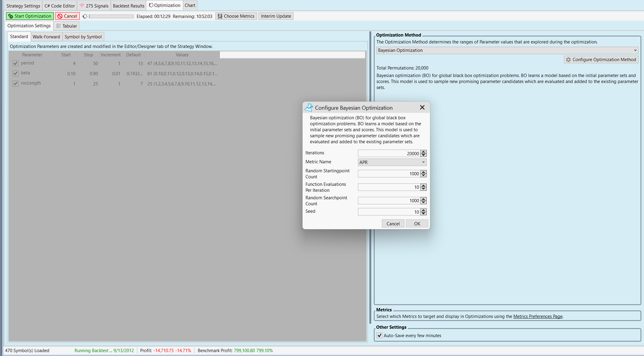Increase Random Startingpoint Count with the up arrow

point(423,172)
